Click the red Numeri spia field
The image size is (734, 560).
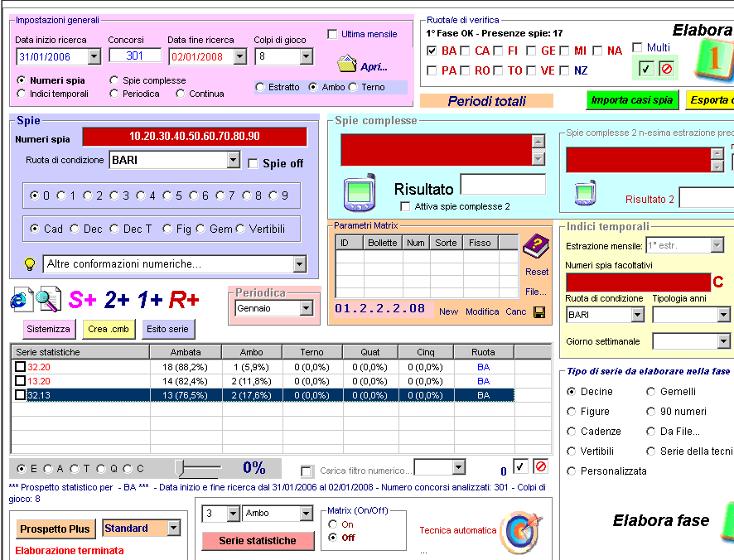195,136
